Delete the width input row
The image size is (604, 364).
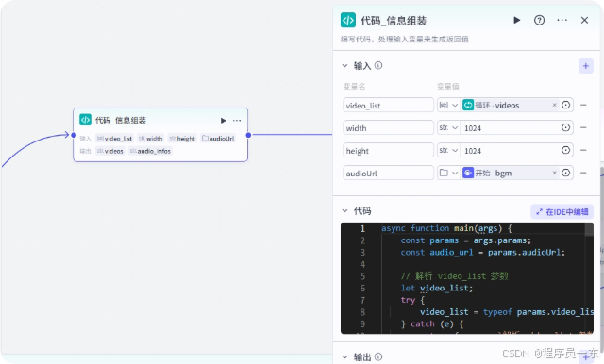(583, 127)
